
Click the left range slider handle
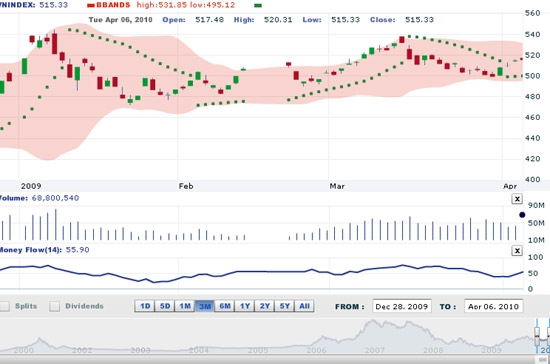click(x=537, y=336)
